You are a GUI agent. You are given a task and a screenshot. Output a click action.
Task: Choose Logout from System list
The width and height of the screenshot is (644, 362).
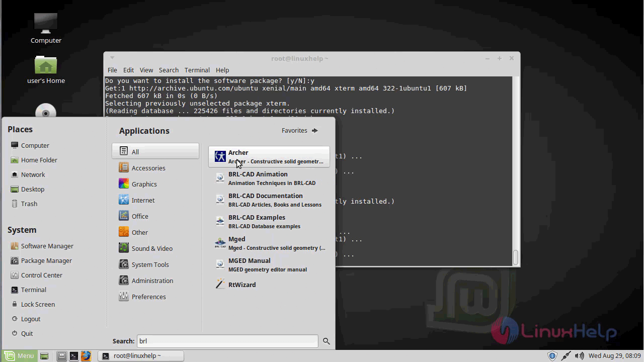tap(26, 319)
